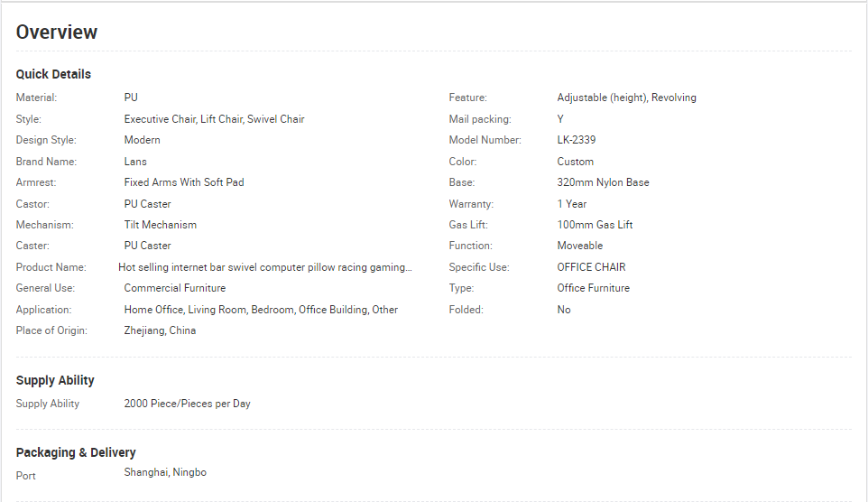Click the Style value Executive Chair, Lift Chair
Screen dimensions: 868x502
tap(214, 119)
